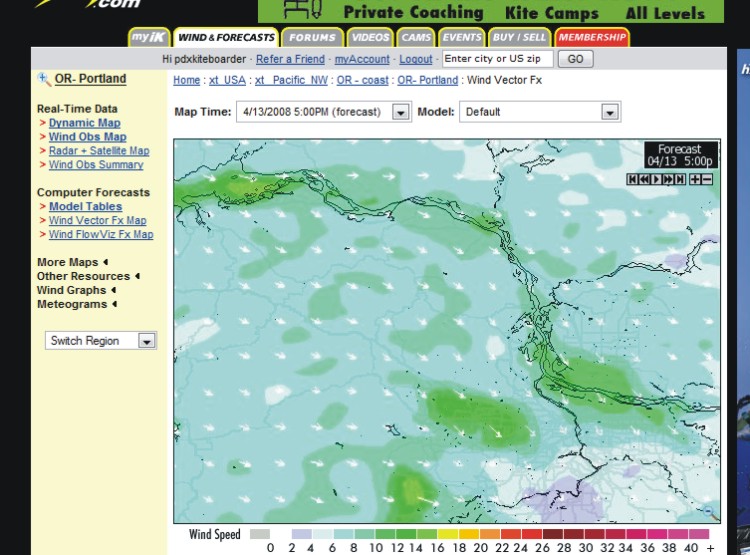Play the forecast animation
The height and width of the screenshot is (555, 750).
point(656,179)
